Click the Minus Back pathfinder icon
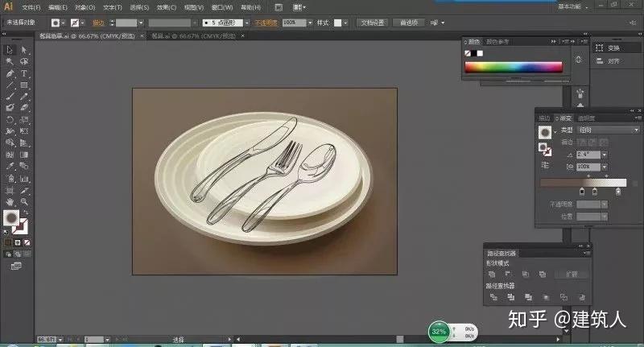This screenshot has height=347, width=644. pos(581,297)
